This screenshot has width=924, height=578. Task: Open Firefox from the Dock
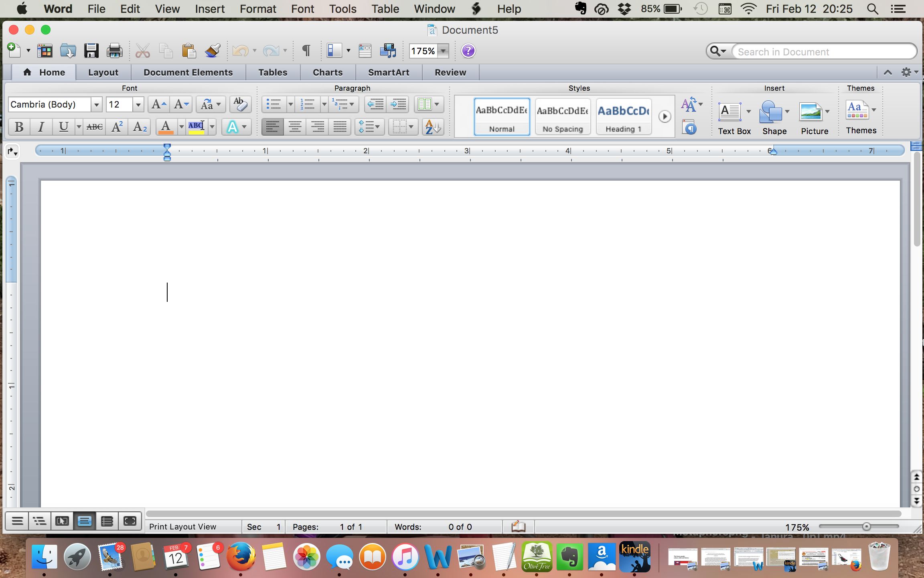pos(241,557)
